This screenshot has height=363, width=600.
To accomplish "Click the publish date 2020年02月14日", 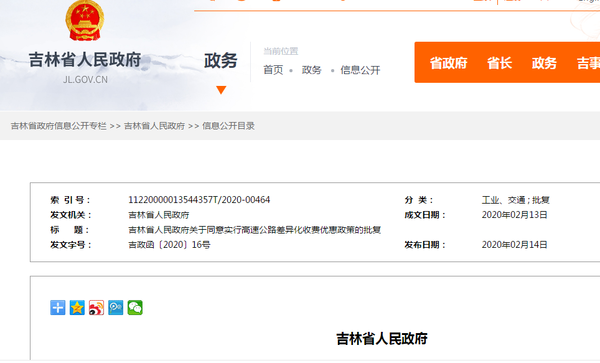I will (x=514, y=245).
